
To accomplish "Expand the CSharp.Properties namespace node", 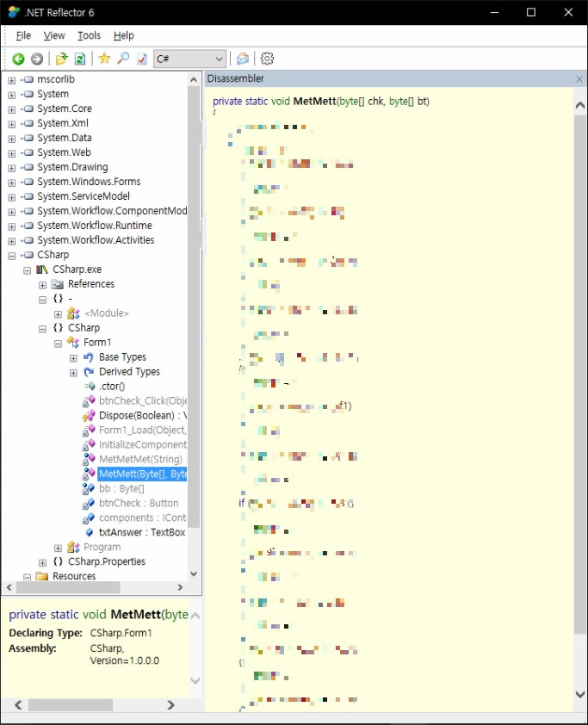I will pos(42,562).
